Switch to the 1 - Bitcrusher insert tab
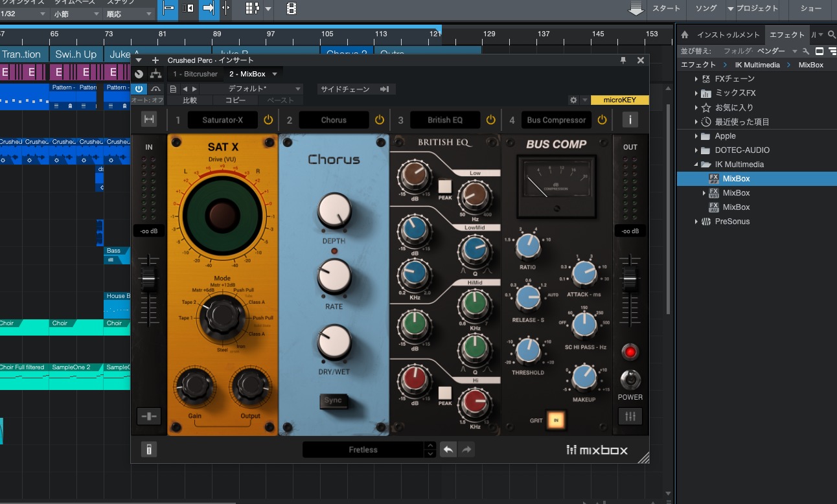The width and height of the screenshot is (837, 504). point(196,74)
